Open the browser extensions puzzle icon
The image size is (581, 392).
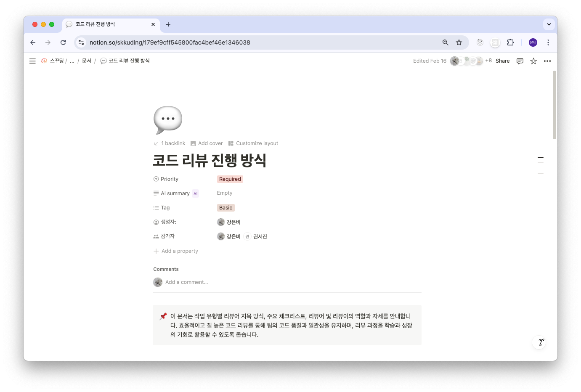point(510,42)
